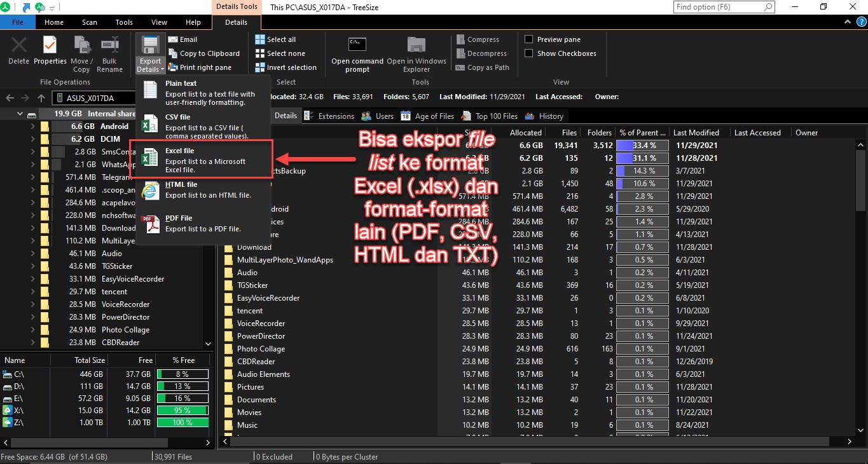Switch to the View ribbon tab
Image resolution: width=868 pixels, height=464 pixels.
[160, 22]
